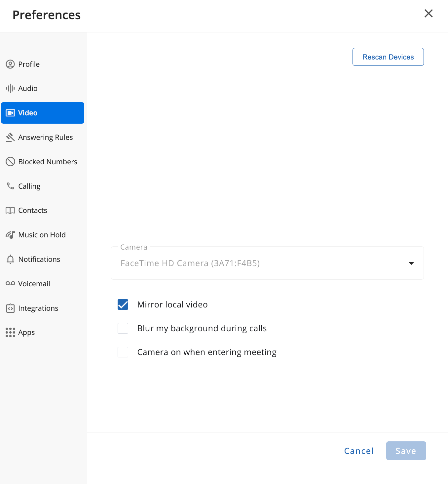Enable Camera on when entering meeting

(x=123, y=352)
